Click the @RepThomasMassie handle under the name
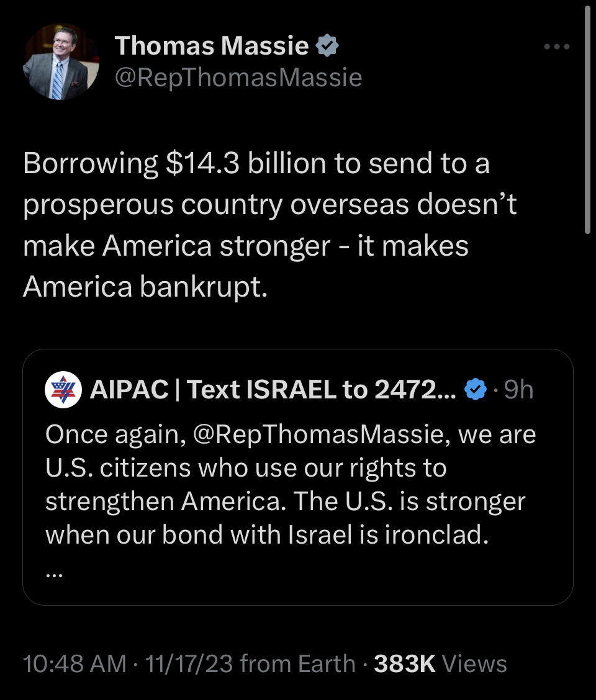 click(x=238, y=78)
